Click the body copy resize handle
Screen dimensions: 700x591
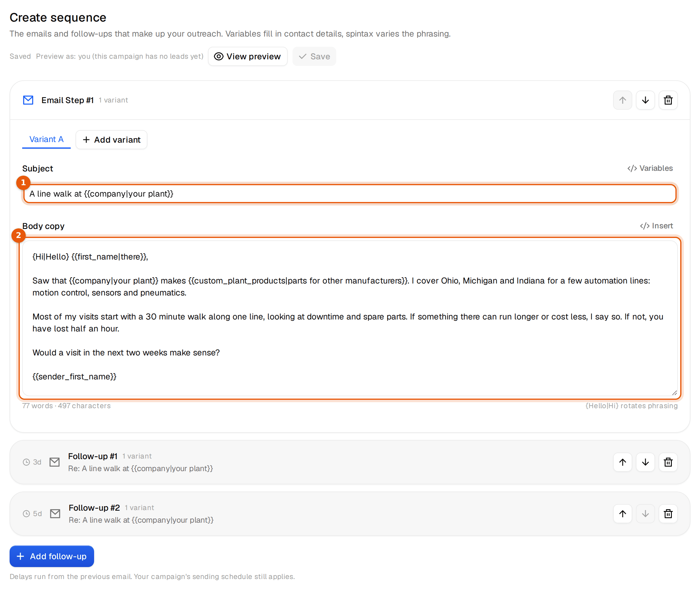(x=674, y=393)
